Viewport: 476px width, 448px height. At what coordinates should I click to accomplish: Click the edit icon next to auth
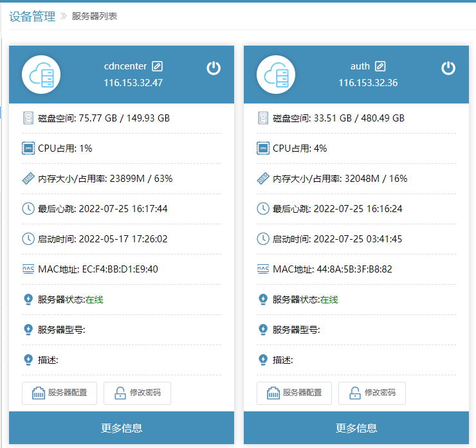380,66
